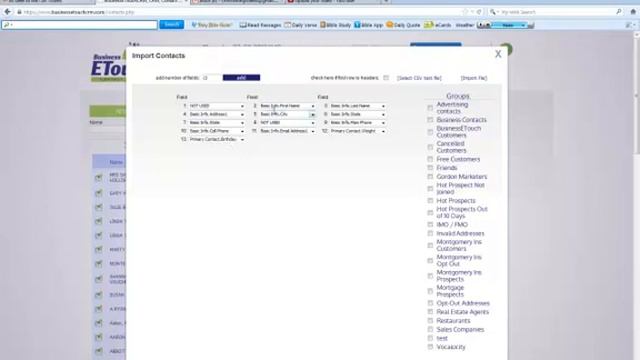
Task: Open Bible App in the toolbar
Action: point(369,25)
